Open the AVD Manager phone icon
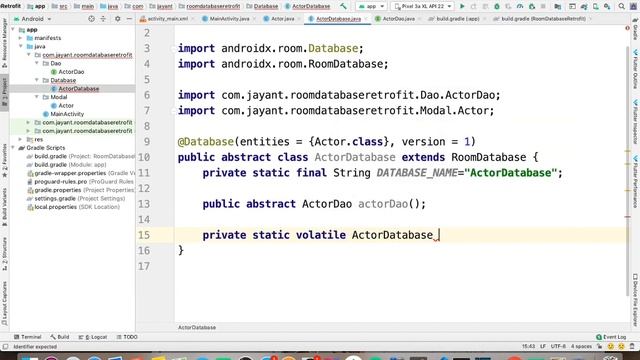 [x=596, y=6]
